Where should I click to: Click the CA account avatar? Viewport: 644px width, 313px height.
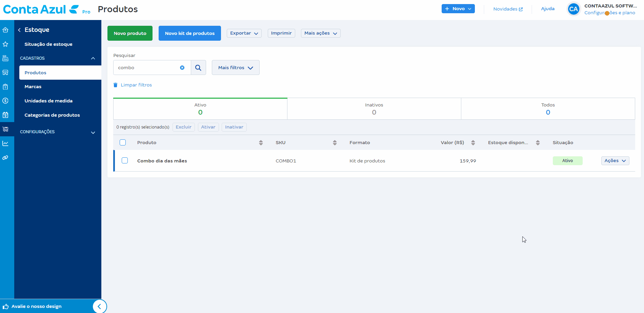point(573,9)
